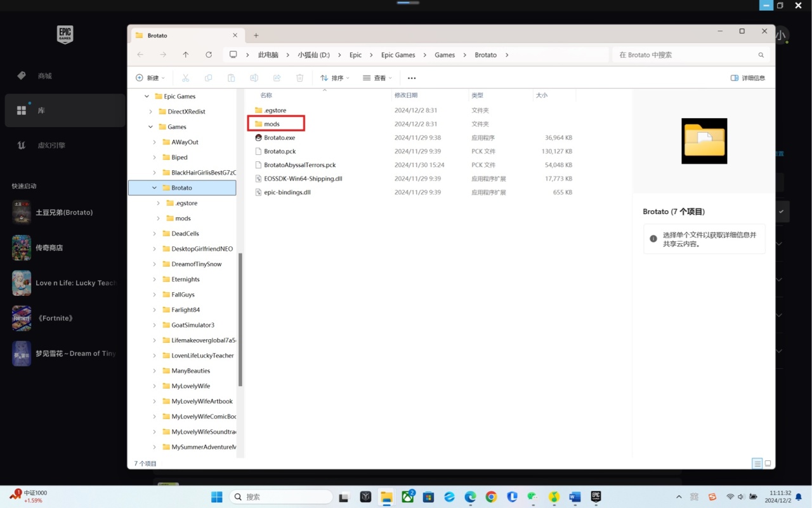Go to Epic Games breadcrumb in address bar

click(x=398, y=55)
